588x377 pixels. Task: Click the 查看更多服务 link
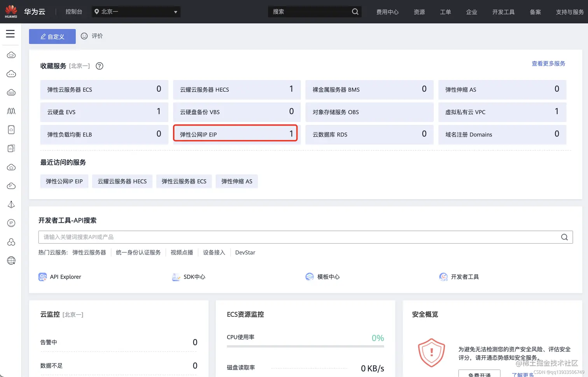(548, 63)
